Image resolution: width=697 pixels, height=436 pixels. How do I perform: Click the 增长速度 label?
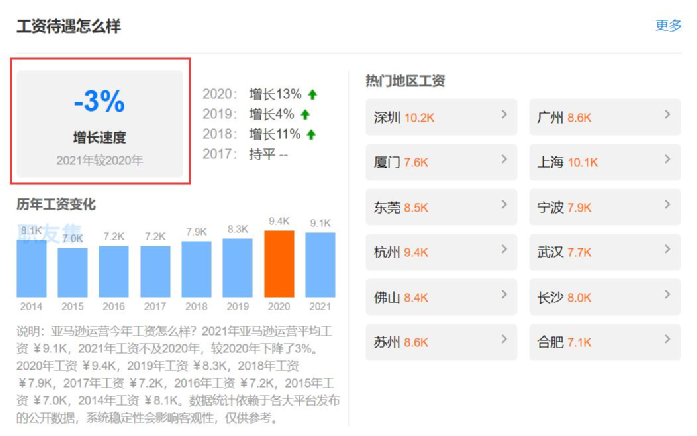pos(100,137)
